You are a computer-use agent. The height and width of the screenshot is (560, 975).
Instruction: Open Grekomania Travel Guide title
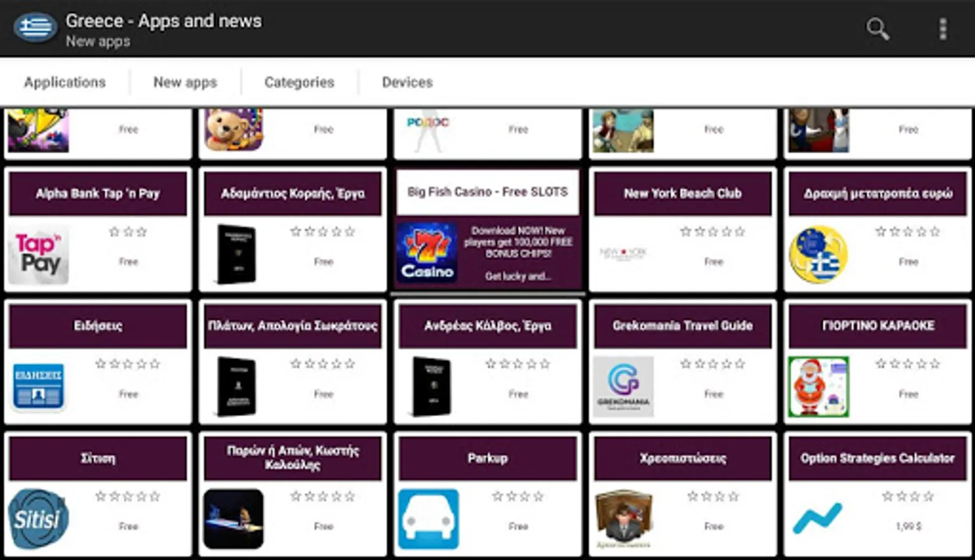coord(683,326)
